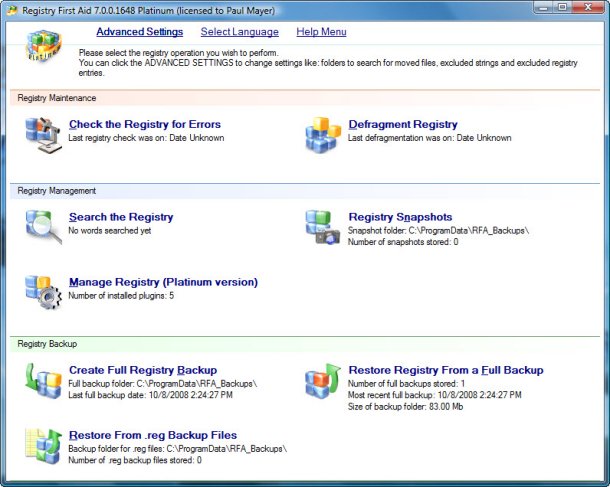Open Manage Registry (Platinum version) link
Image resolution: width=610 pixels, height=487 pixels.
pos(163,282)
